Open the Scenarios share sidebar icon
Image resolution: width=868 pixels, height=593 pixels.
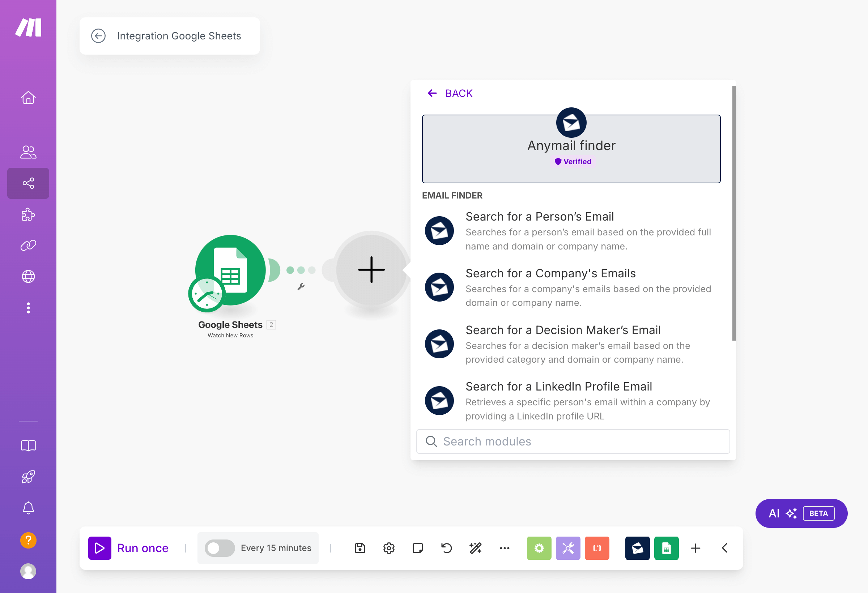[28, 183]
